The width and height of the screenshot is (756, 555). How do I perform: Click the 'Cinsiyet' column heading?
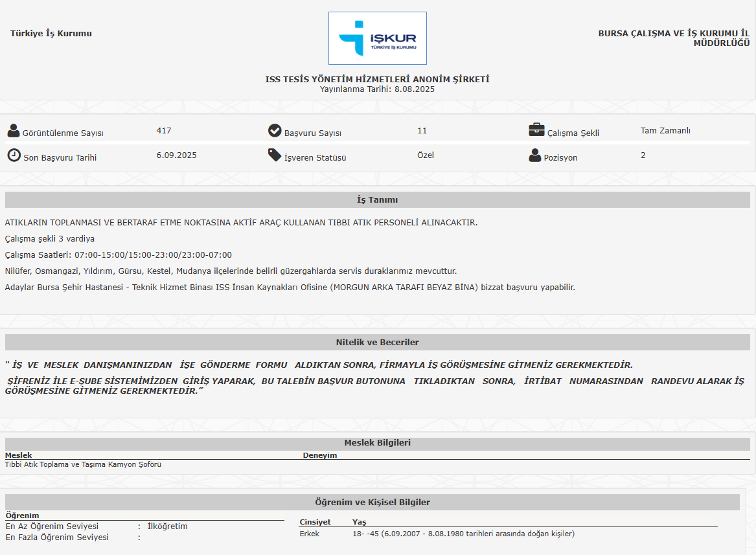pyautogui.click(x=315, y=522)
